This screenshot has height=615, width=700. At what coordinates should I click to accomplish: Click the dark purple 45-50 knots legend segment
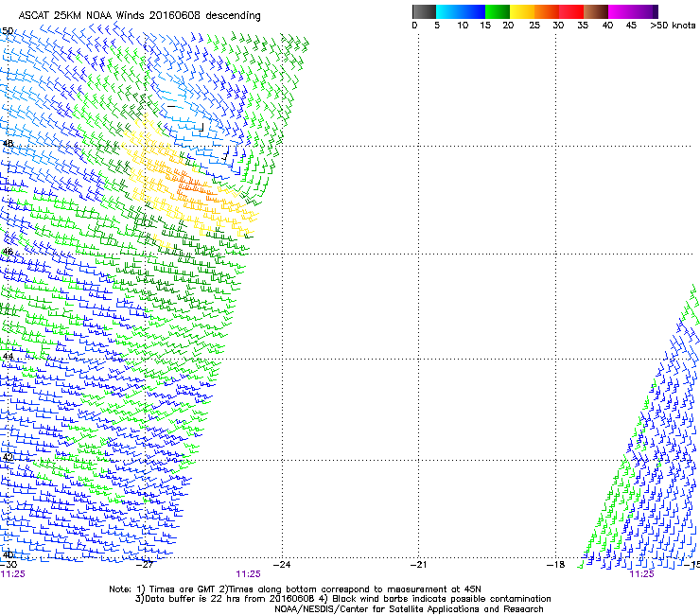click(645, 11)
